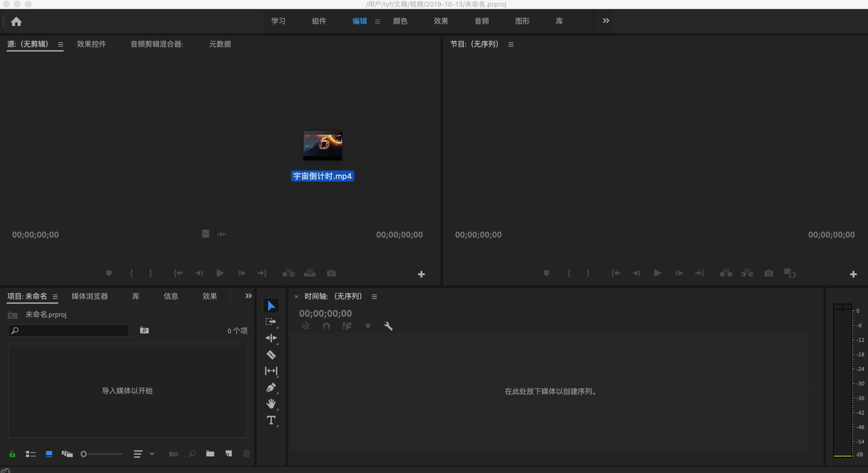868x473 pixels.
Task: Toggle snapping with the magnet icon
Action: pos(326,326)
